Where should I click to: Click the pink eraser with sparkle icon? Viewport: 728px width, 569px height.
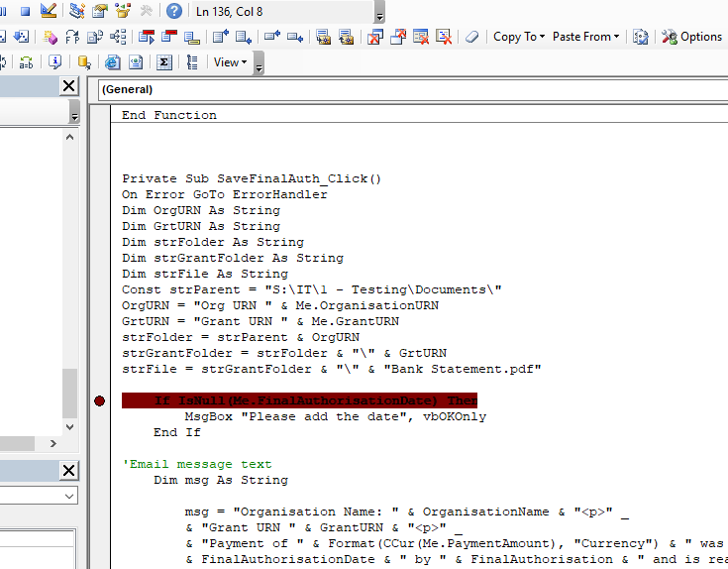click(x=50, y=37)
